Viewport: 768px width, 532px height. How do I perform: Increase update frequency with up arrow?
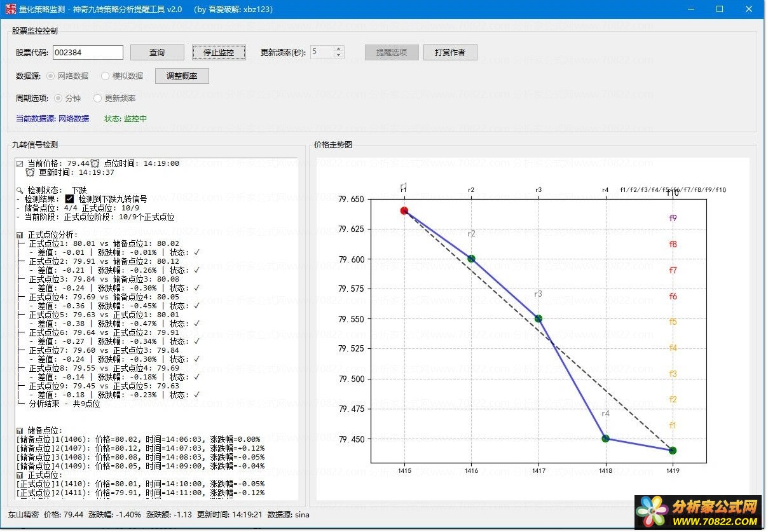tap(338, 49)
